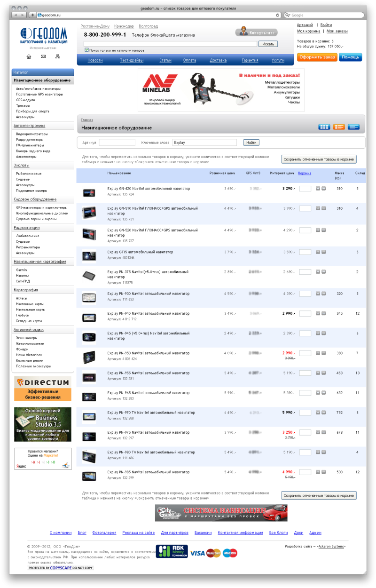Screen dimensions: 376x588
Task: Open Радар-детекторы in the catalog sidebar
Action: point(30,140)
